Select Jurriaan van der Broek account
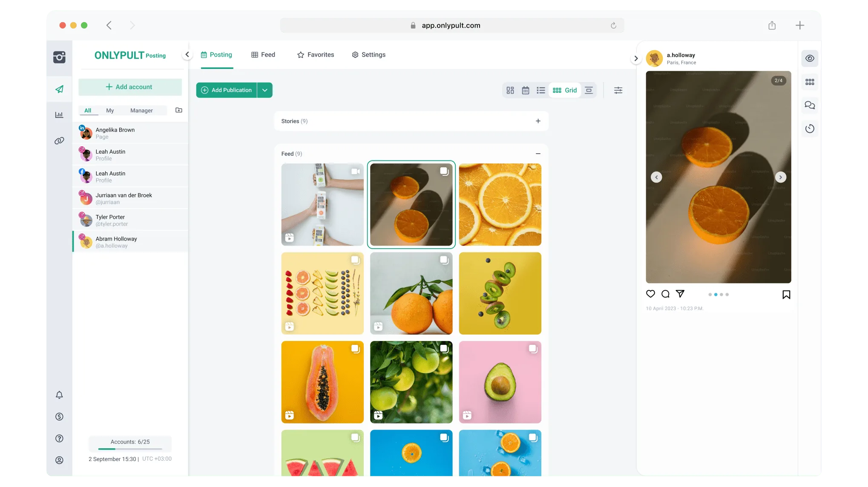This screenshot has height=487, width=868. click(x=130, y=198)
